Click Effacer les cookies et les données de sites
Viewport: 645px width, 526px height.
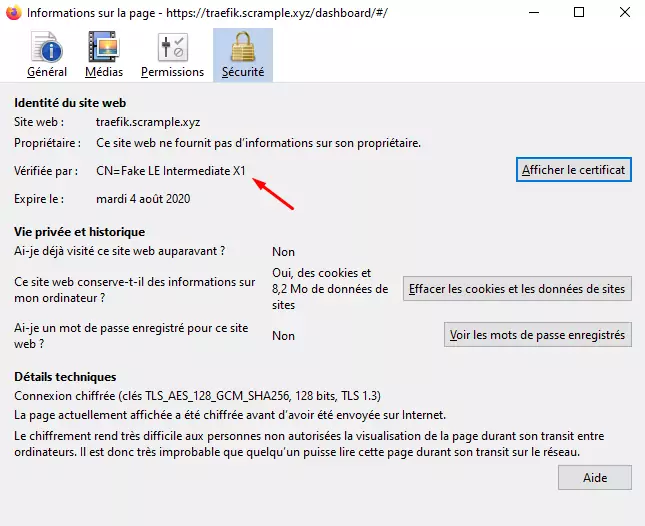pyautogui.click(x=517, y=289)
